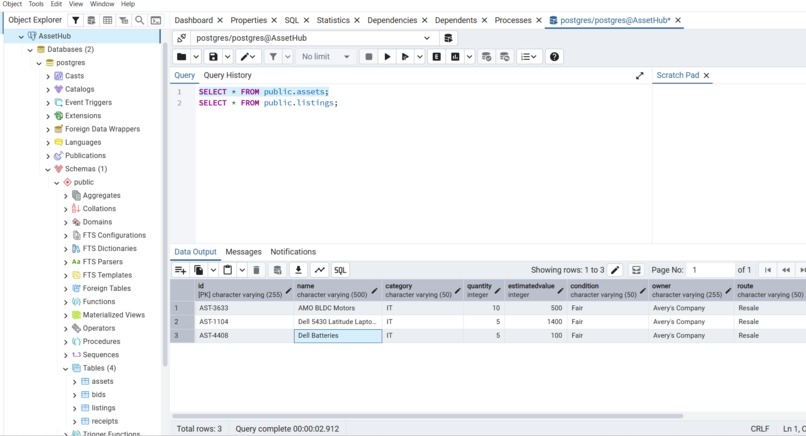The width and height of the screenshot is (806, 436).
Task: Go to first page arrow button
Action: [x=767, y=270]
